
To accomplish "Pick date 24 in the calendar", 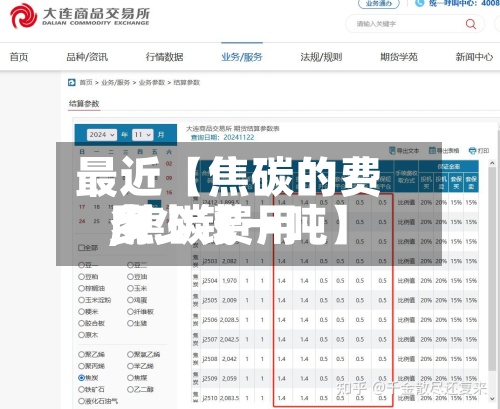I will tap(82, 221).
